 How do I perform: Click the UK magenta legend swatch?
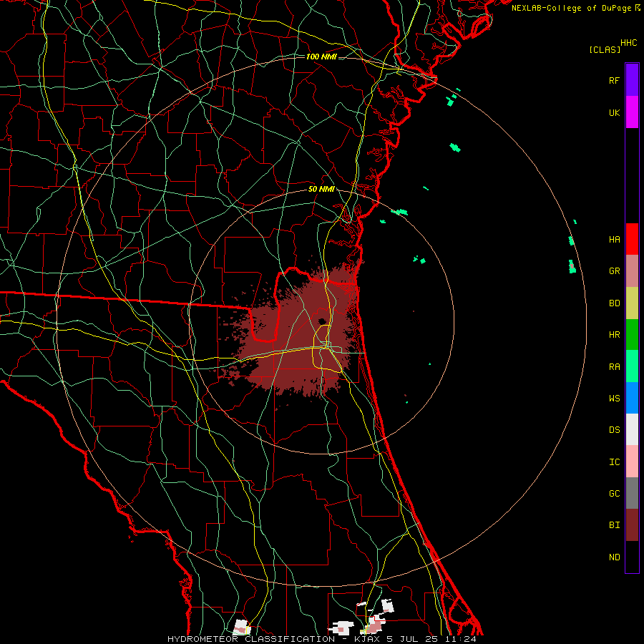click(632, 112)
